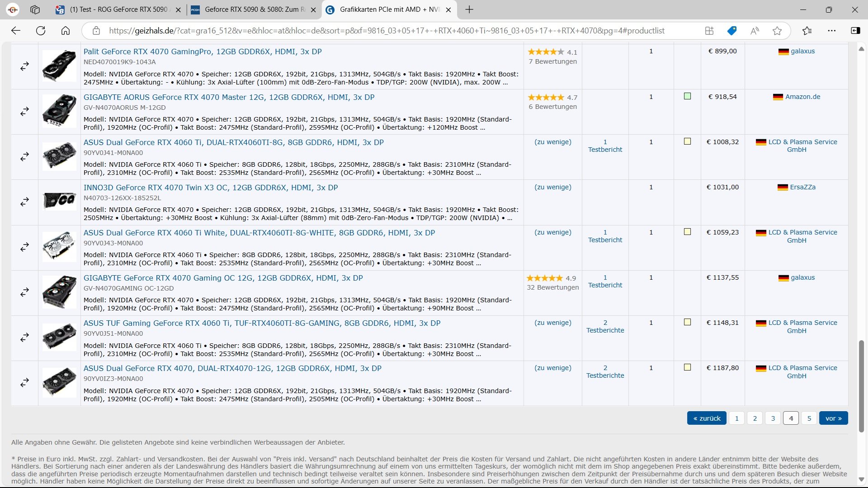The width and height of the screenshot is (868, 488).
Task: Reload the page with refresh icon
Action: click(x=41, y=31)
